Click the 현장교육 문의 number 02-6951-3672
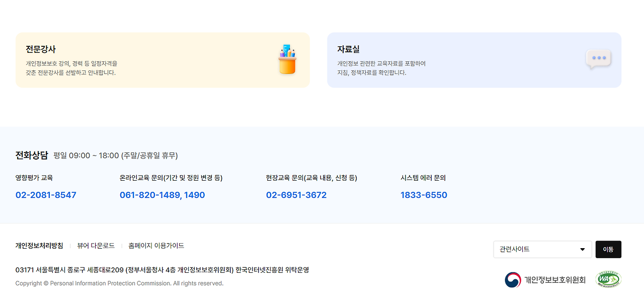Viewport: 644px width, 300px height. tap(296, 195)
